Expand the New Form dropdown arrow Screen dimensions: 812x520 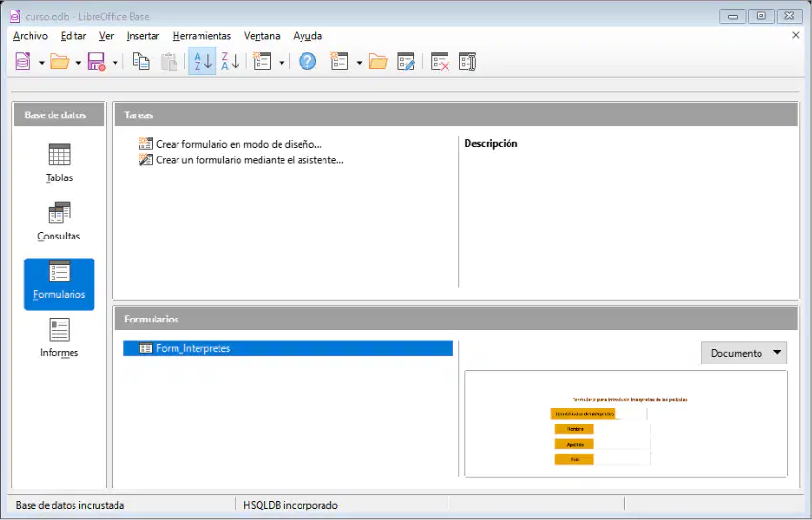[x=359, y=63]
